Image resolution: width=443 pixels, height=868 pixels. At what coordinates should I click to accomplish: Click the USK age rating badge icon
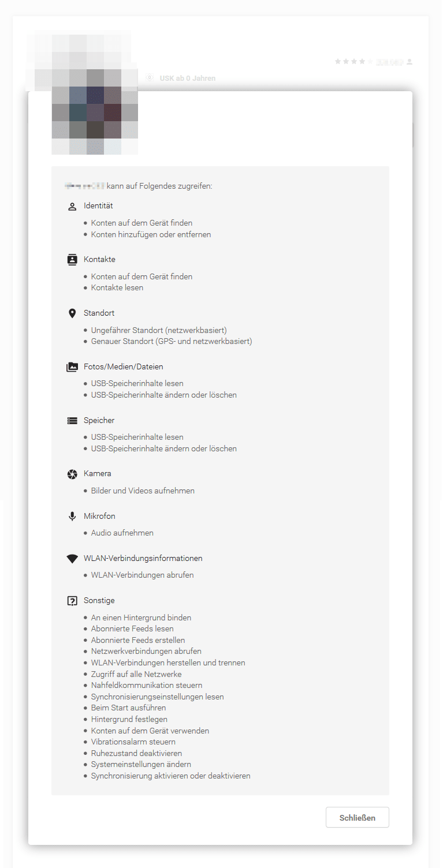(149, 78)
